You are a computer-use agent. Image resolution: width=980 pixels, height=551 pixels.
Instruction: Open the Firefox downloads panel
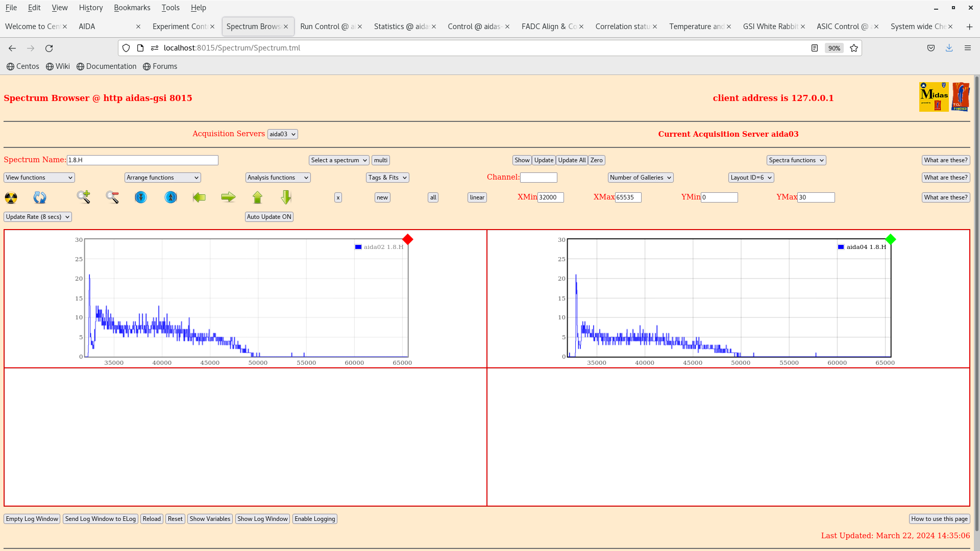click(949, 48)
